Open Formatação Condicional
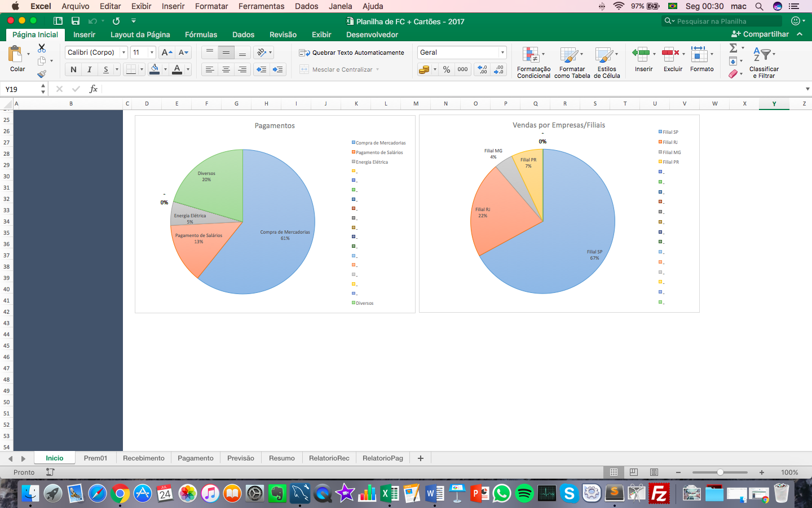 533,62
